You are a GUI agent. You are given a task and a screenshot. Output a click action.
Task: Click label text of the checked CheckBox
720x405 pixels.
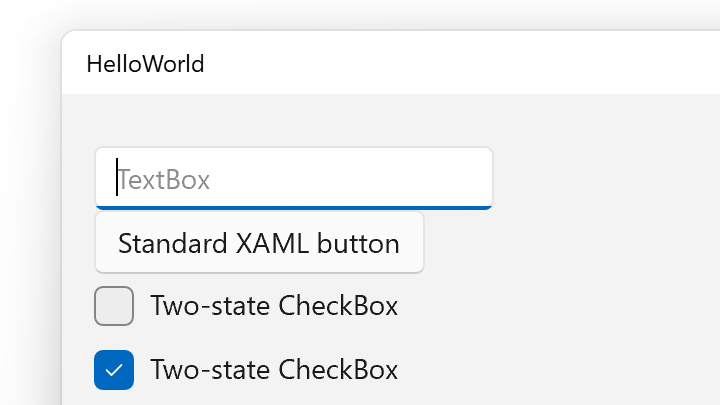[274, 370]
